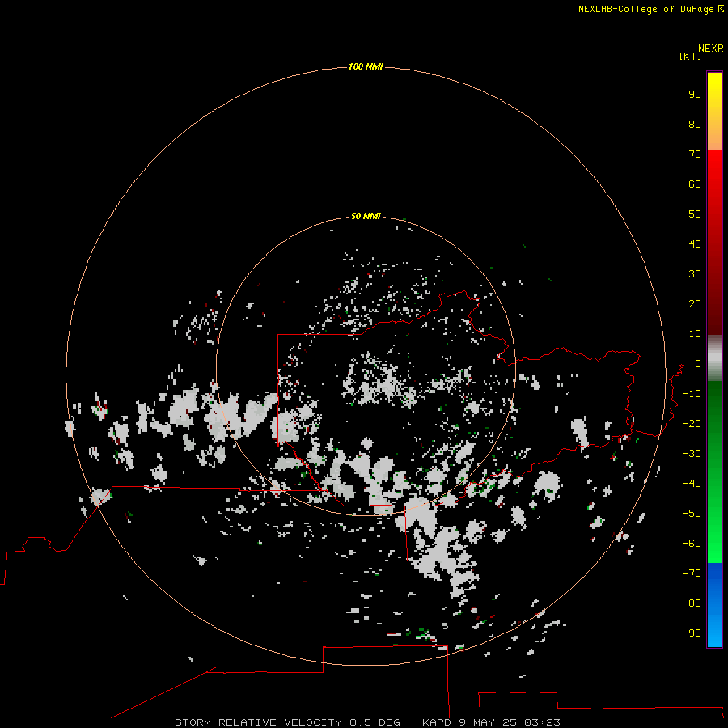Viewport: 728px width, 728px height.
Task: Click the -50 value on the velocity scale
Action: pos(692,514)
